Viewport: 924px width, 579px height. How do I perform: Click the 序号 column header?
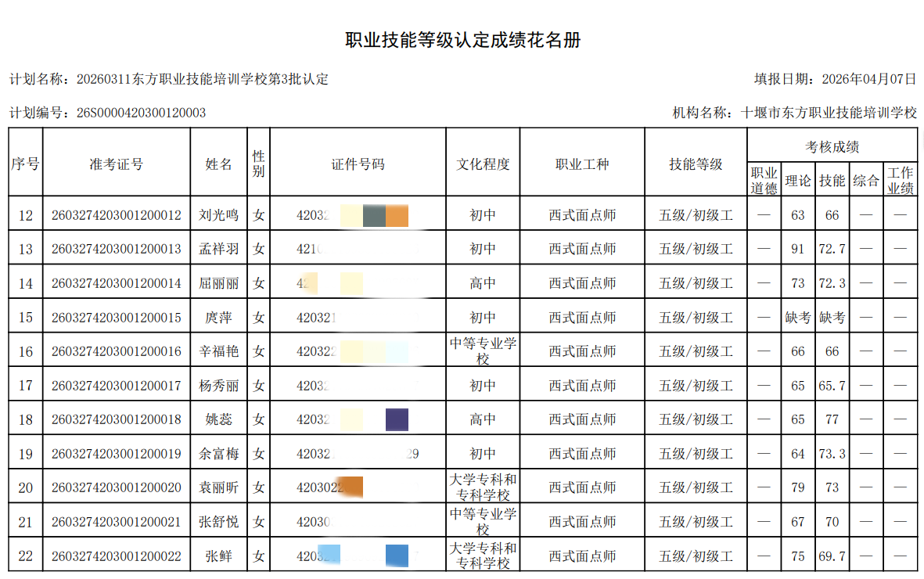point(25,164)
